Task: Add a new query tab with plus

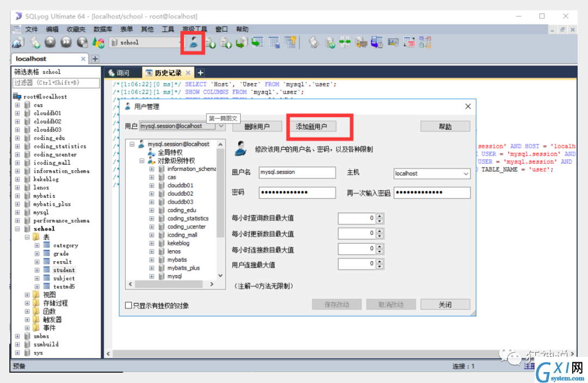Action: pos(200,73)
